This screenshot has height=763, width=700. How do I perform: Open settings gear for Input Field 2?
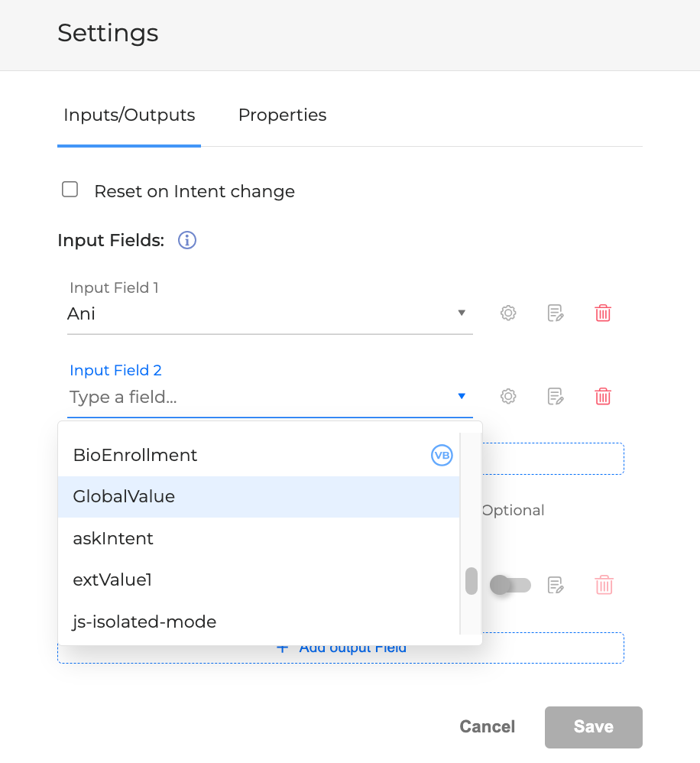pyautogui.click(x=508, y=396)
